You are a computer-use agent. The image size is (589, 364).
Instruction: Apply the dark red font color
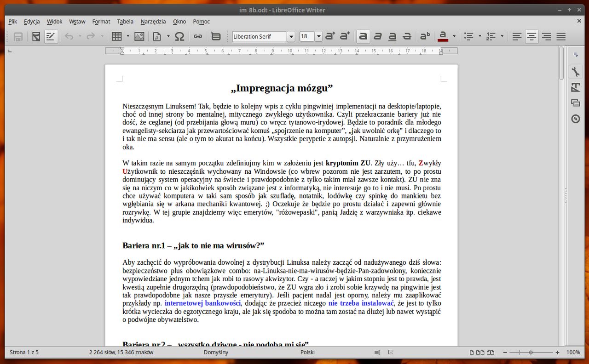[443, 36]
